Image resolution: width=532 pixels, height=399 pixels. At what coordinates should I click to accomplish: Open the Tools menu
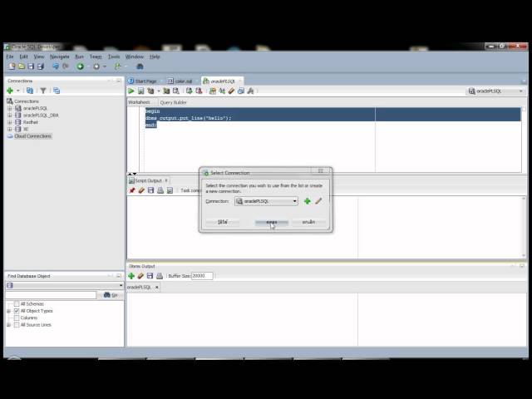click(x=114, y=57)
